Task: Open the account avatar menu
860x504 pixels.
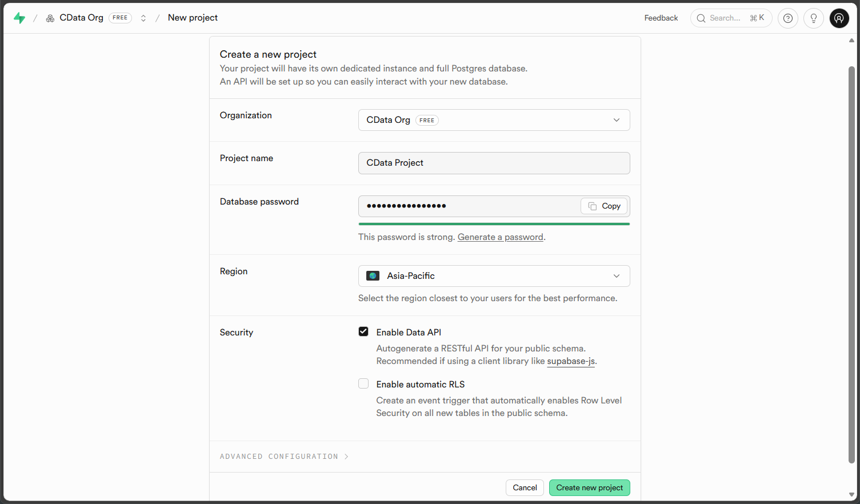Action: coord(839,18)
